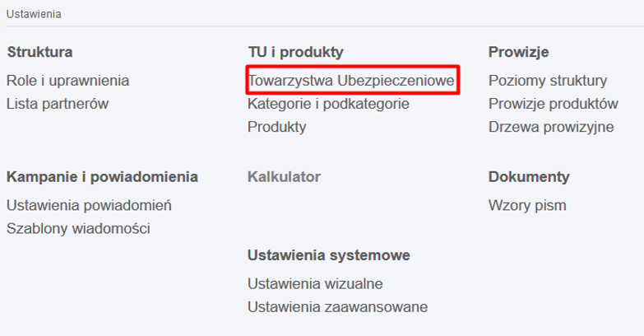Select Kategorie i podkategorie

click(x=328, y=104)
